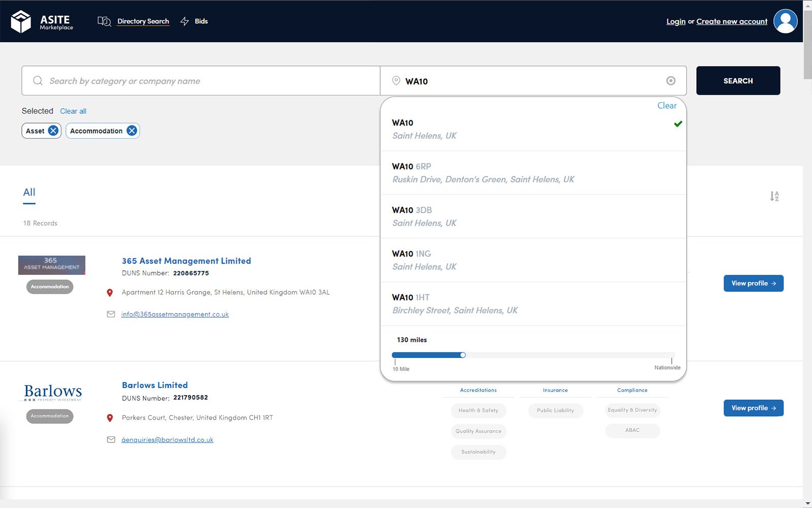View profile of 365 Asset Management Limited
The height and width of the screenshot is (508, 812).
tap(753, 283)
